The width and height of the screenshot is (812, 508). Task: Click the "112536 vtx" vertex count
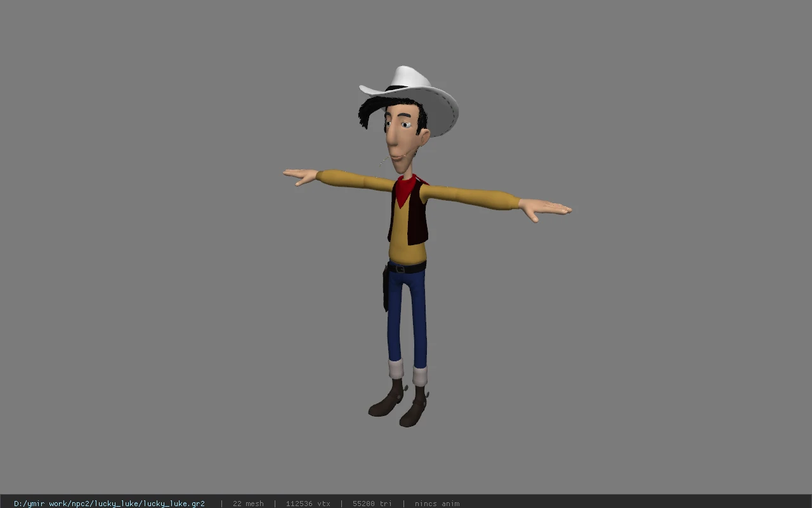coord(308,504)
